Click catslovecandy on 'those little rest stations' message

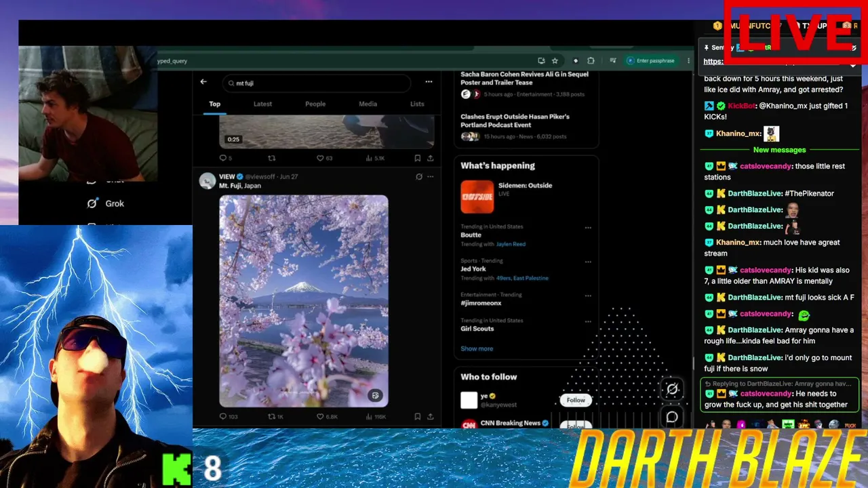click(766, 166)
